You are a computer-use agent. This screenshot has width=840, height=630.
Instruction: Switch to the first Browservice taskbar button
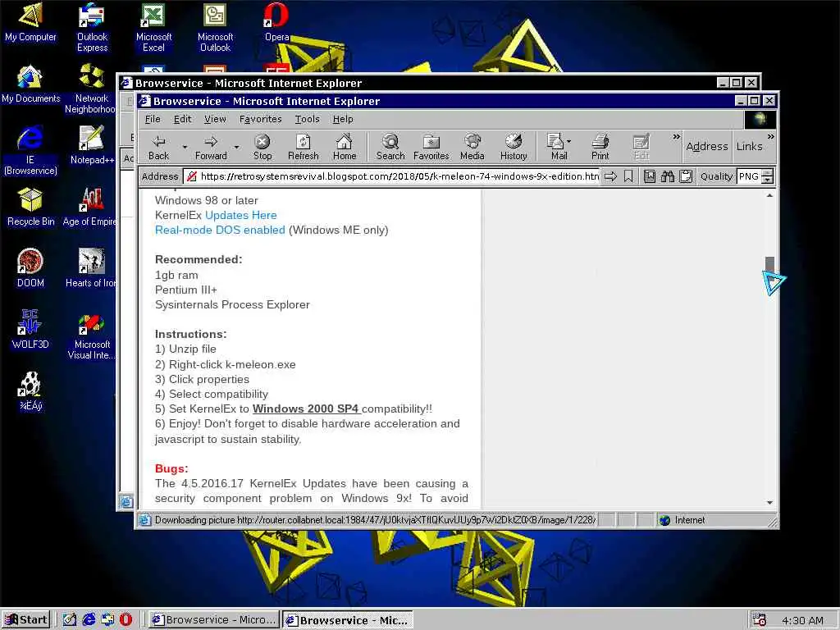click(214, 620)
